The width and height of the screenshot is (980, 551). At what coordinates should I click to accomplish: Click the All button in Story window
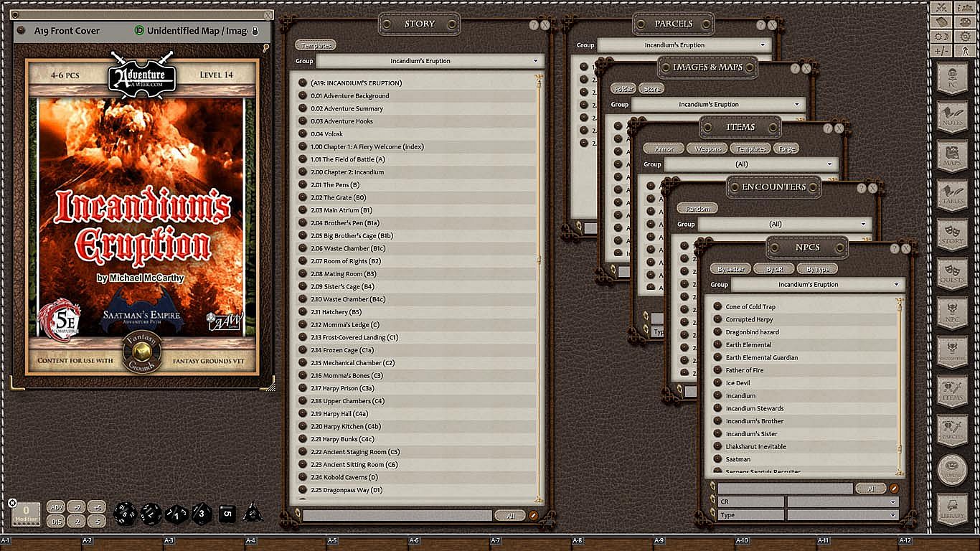click(x=510, y=516)
